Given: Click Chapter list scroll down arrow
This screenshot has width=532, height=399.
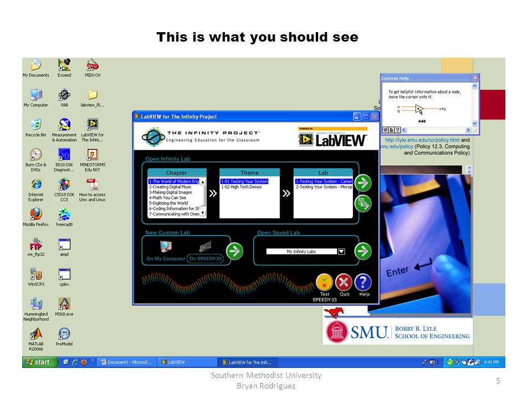Looking at the screenshot, I should [x=203, y=213].
